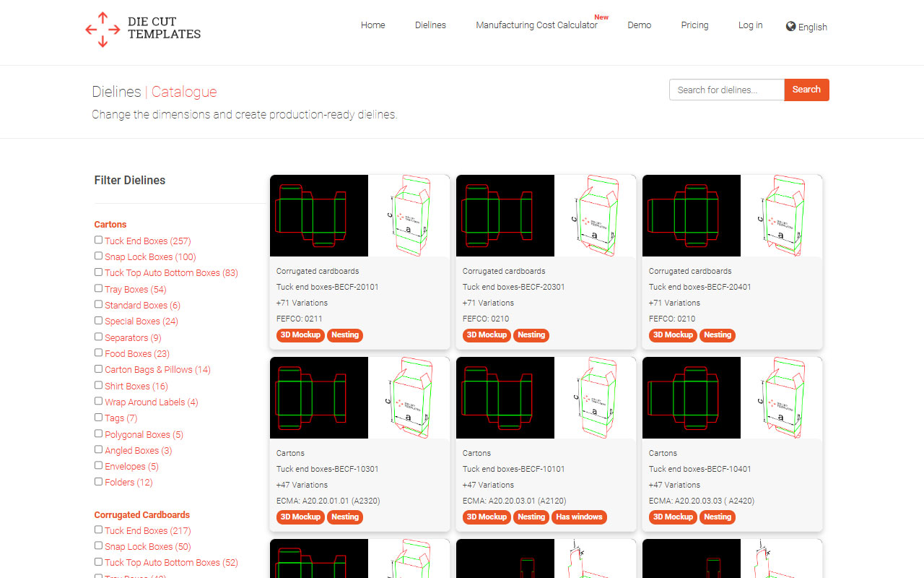Tick the Food Boxes (23) filter
924x578 pixels.
[x=98, y=353]
